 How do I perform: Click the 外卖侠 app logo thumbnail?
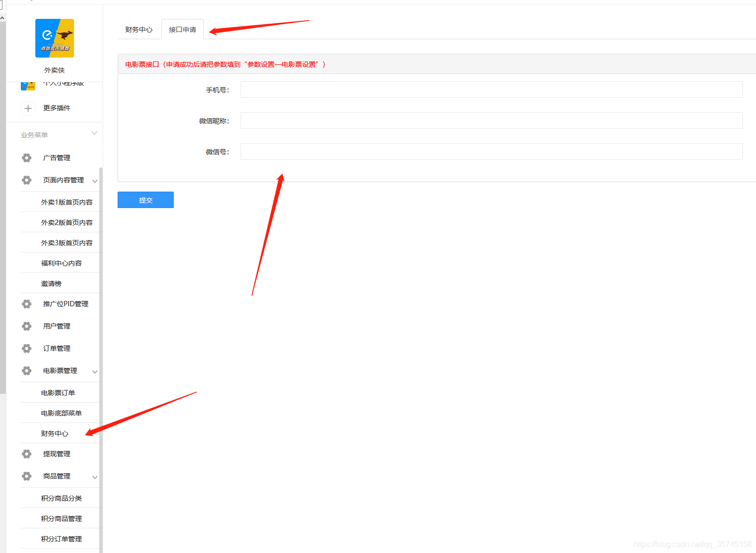55,38
